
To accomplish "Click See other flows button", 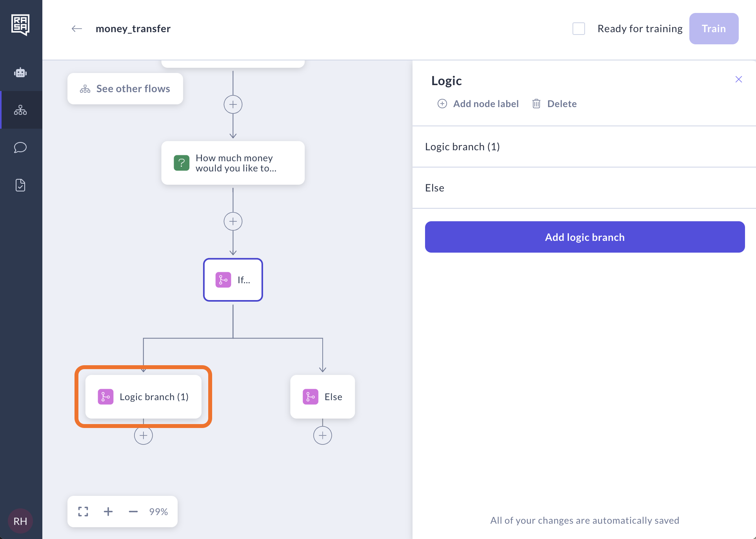I will coord(125,89).
